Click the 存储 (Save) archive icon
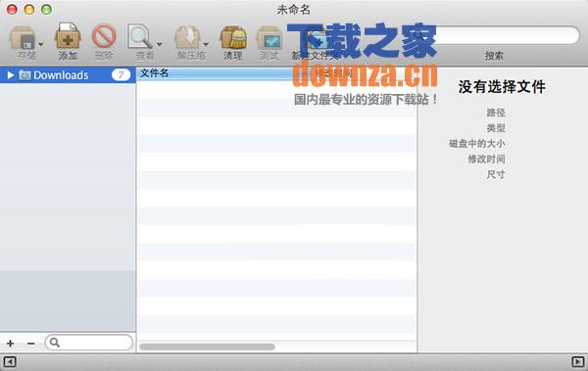The height and width of the screenshot is (371, 588). coord(23,37)
